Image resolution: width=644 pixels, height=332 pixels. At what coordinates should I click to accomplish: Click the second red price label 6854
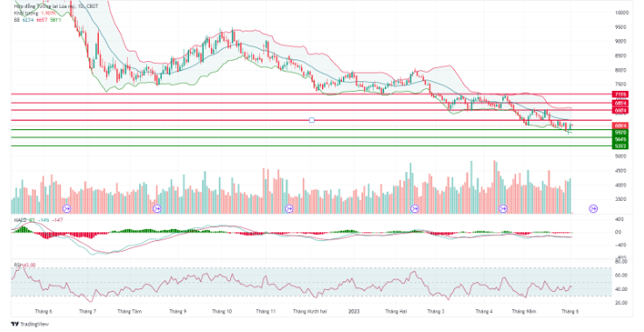point(620,103)
